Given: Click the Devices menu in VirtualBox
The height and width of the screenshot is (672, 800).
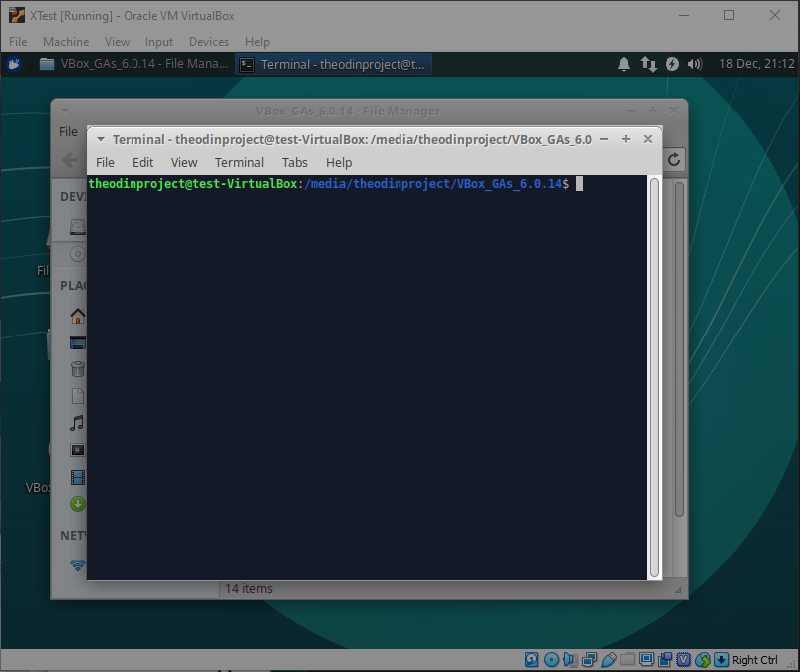Looking at the screenshot, I should (208, 42).
